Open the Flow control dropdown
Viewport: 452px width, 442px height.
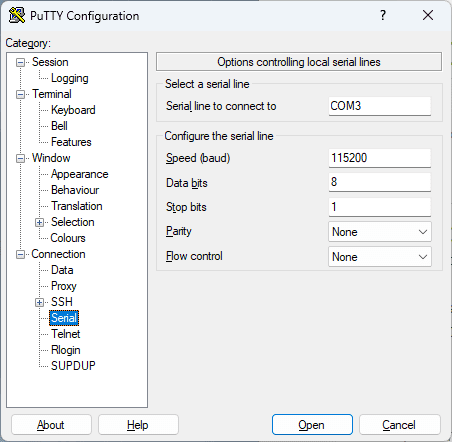380,257
